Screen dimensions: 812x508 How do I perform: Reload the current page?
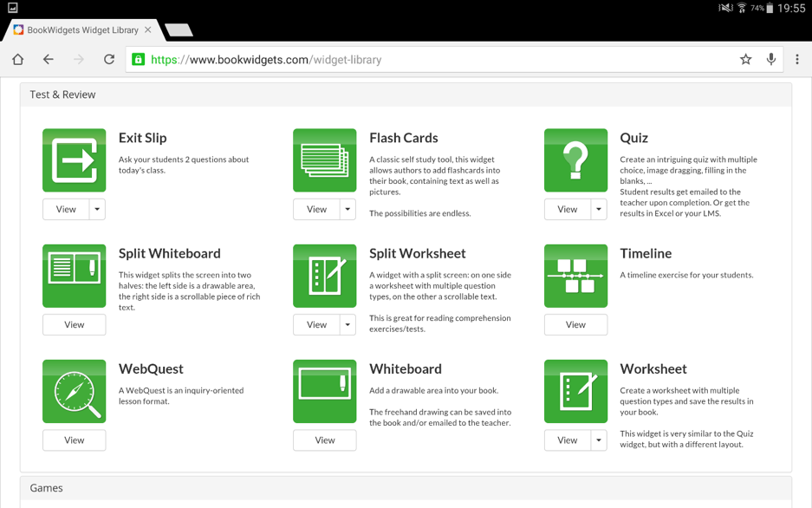108,60
